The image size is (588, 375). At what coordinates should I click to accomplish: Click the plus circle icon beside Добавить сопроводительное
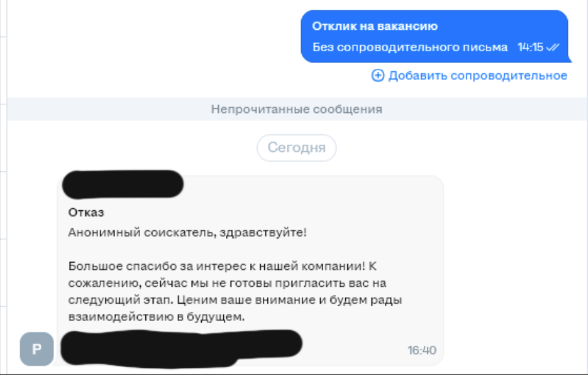[378, 76]
